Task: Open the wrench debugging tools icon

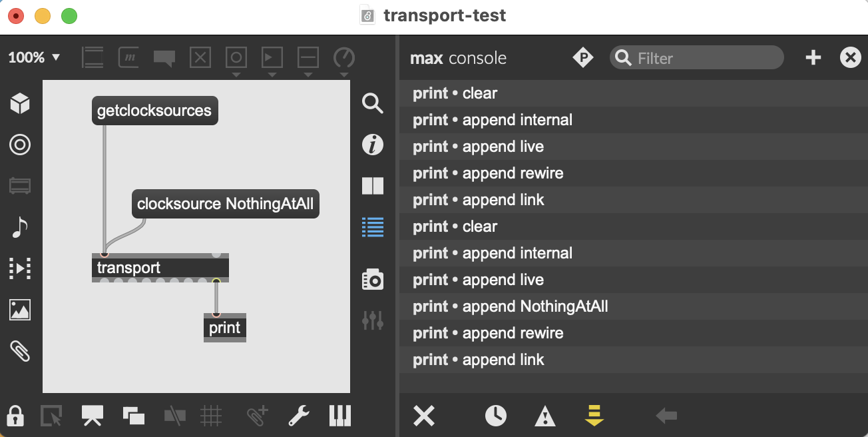Action: click(x=298, y=416)
